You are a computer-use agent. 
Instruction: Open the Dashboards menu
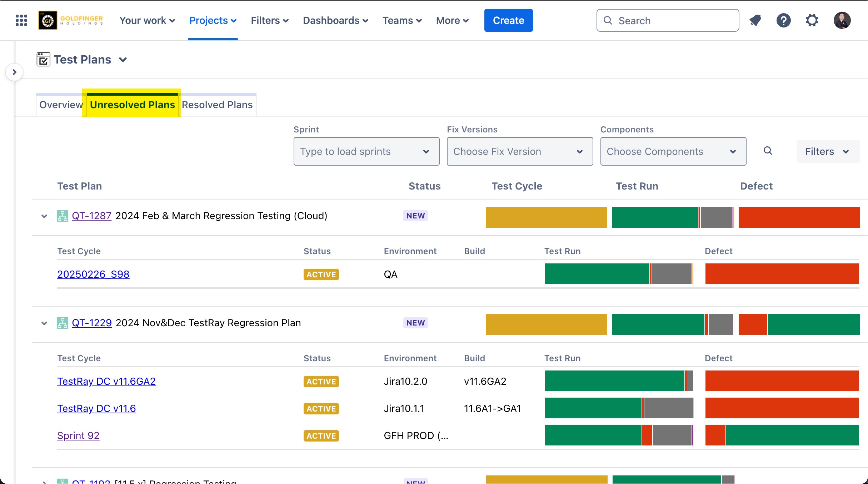pyautogui.click(x=335, y=20)
